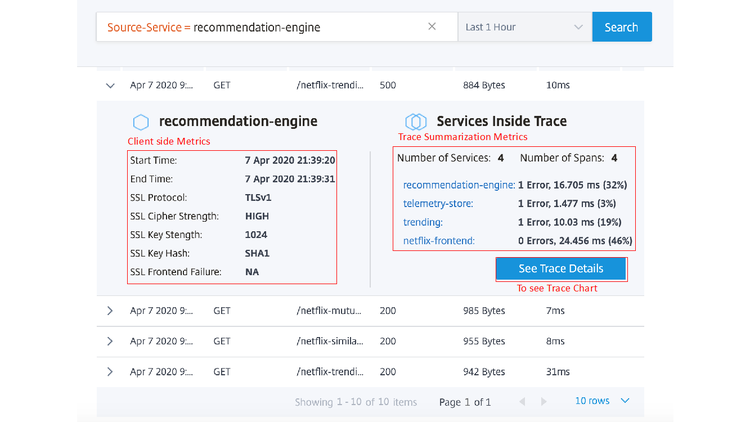This screenshot has width=750, height=422.
Task: Select the 31ms response time cell
Action: point(558,372)
